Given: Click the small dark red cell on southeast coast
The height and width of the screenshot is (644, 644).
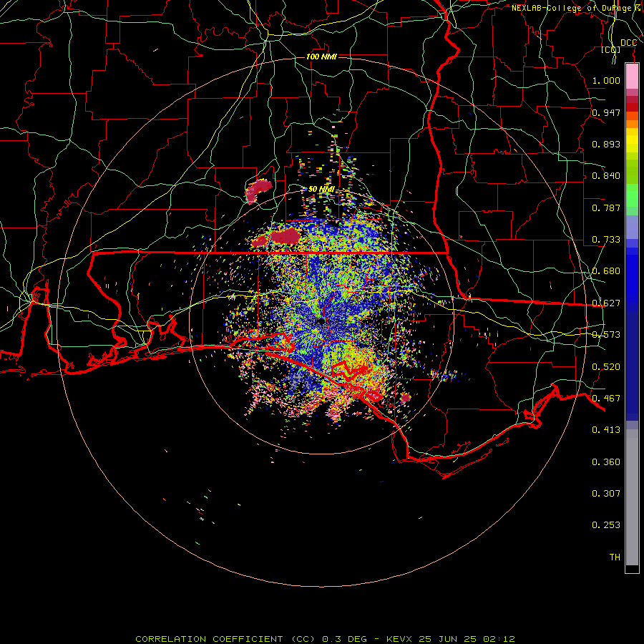Looking at the screenshot, I should coord(406,398).
